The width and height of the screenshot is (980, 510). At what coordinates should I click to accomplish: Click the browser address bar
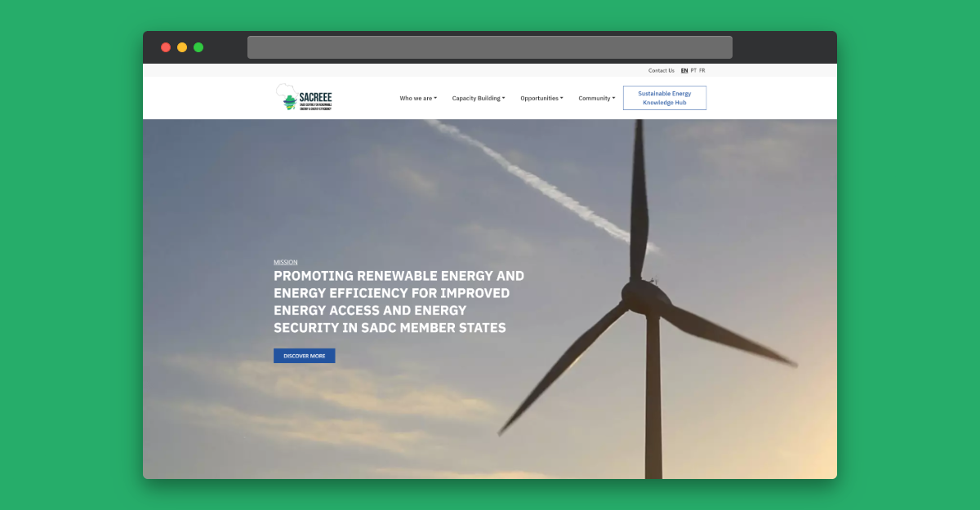point(490,47)
